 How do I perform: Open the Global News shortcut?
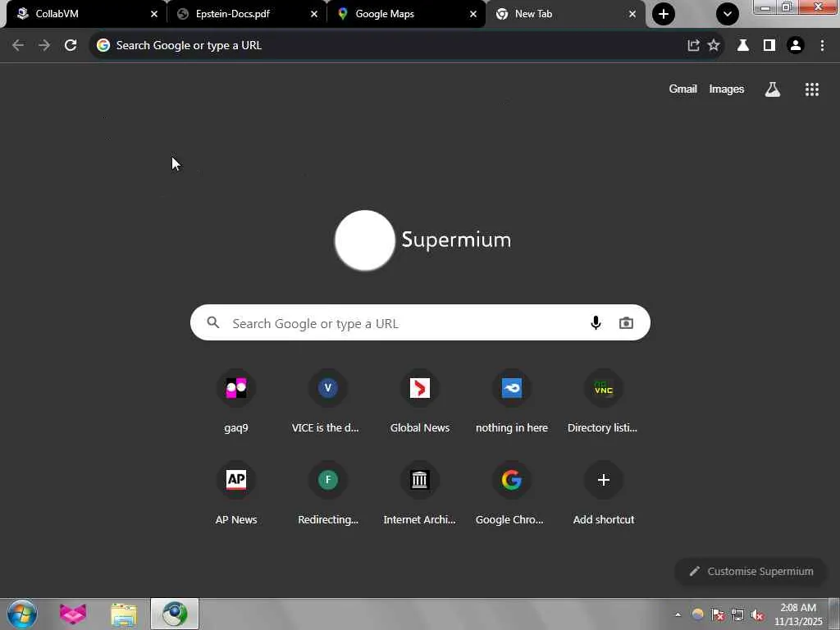click(x=420, y=402)
